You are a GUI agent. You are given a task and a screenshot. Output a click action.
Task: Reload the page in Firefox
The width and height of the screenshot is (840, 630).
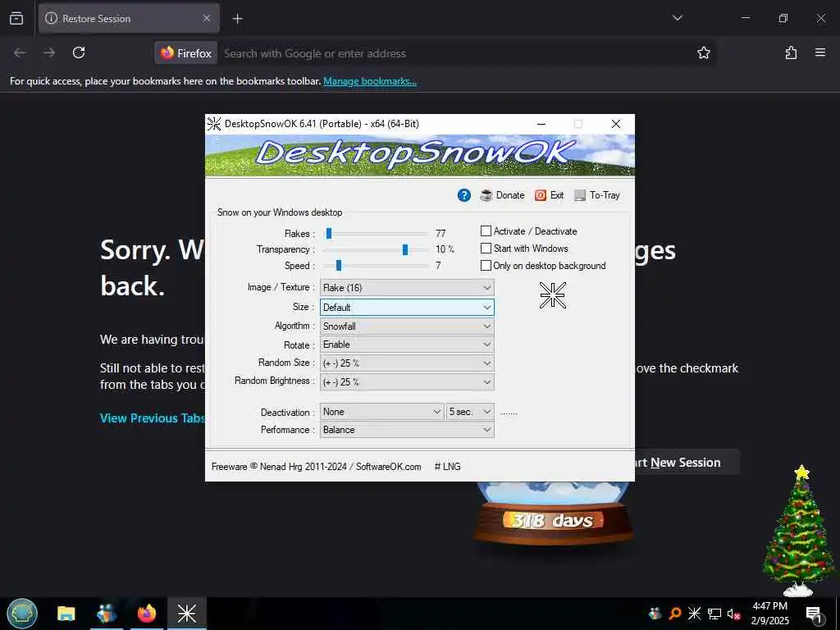pyautogui.click(x=79, y=52)
